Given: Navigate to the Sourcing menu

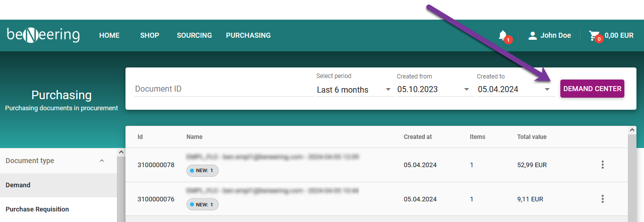Looking at the screenshot, I should point(194,36).
